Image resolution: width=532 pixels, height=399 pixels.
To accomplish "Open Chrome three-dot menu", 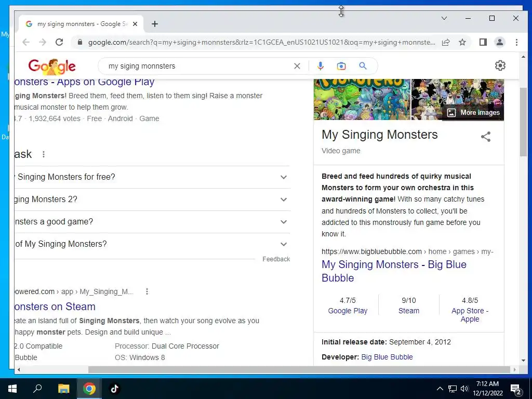I will click(x=516, y=42).
